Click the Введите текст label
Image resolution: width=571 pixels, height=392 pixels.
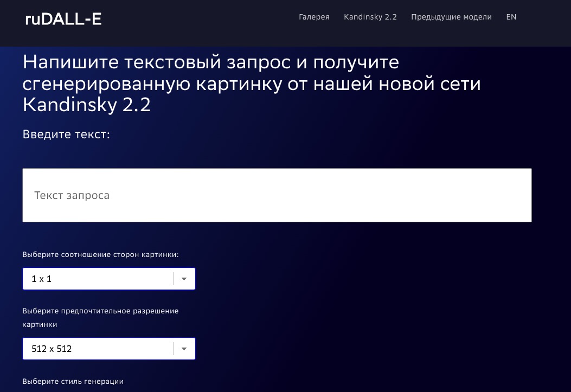coord(66,134)
